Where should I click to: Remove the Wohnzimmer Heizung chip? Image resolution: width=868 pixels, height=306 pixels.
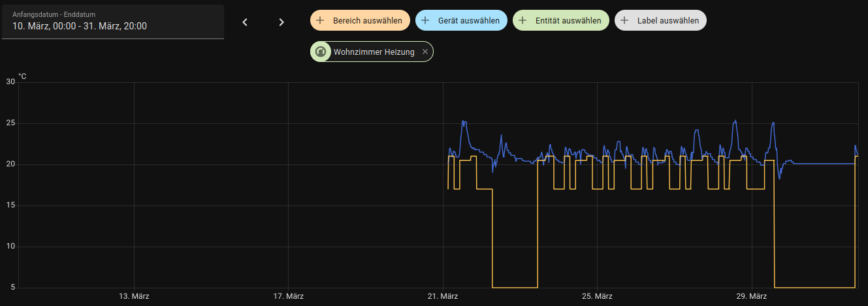pyautogui.click(x=425, y=52)
